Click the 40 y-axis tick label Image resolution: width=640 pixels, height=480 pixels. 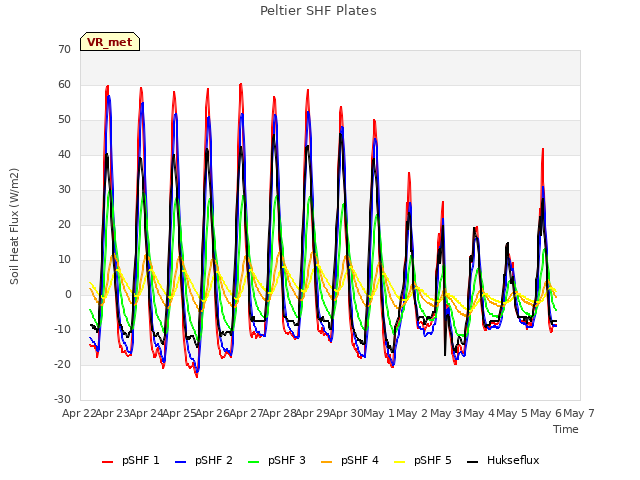click(64, 155)
